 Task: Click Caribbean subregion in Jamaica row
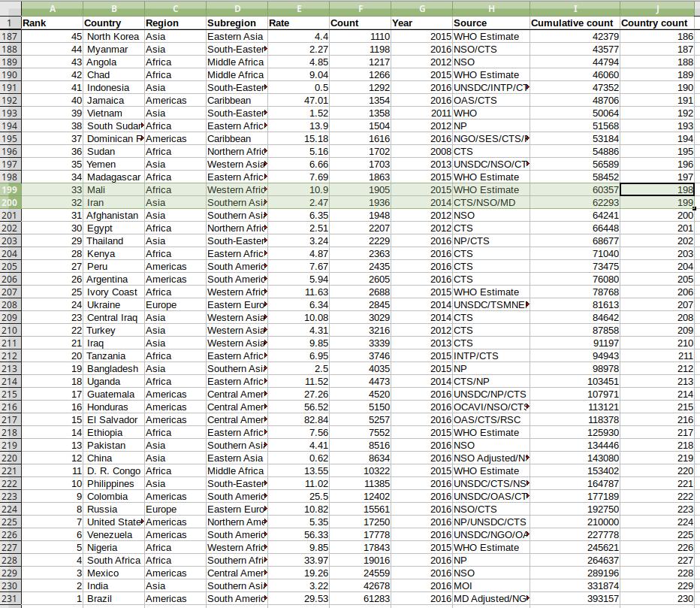coord(237,101)
